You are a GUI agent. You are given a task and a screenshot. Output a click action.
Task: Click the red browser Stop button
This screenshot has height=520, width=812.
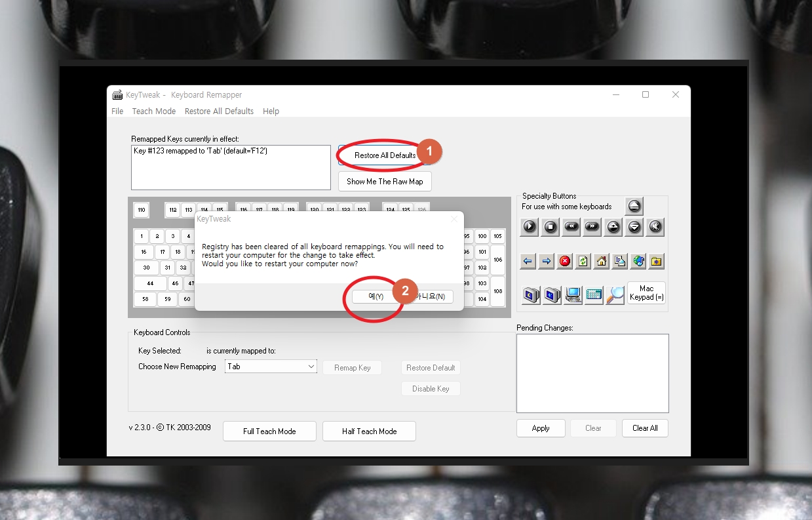[x=565, y=262]
